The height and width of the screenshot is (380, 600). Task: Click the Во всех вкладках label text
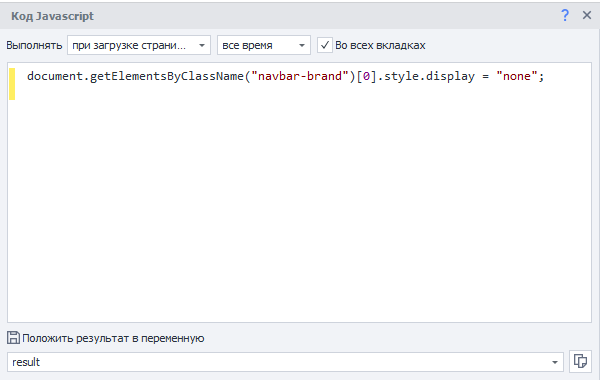[380, 45]
